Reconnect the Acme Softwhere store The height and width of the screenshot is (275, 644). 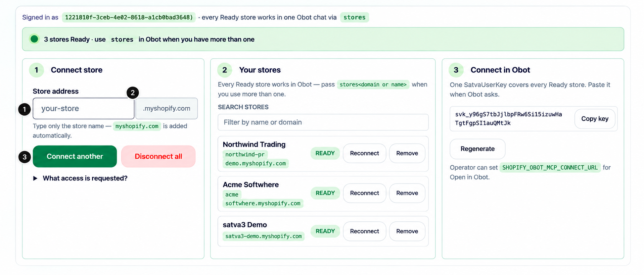point(364,193)
